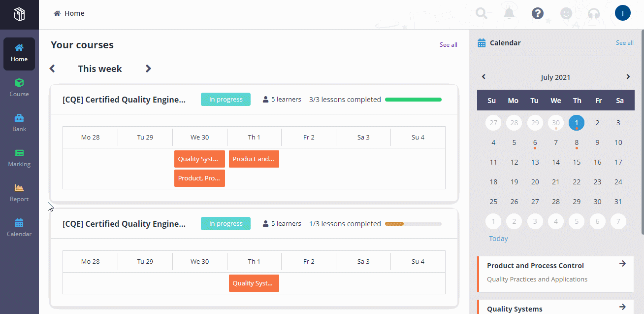644x314 pixels.
Task: Go to next week in courses
Action: (x=148, y=69)
